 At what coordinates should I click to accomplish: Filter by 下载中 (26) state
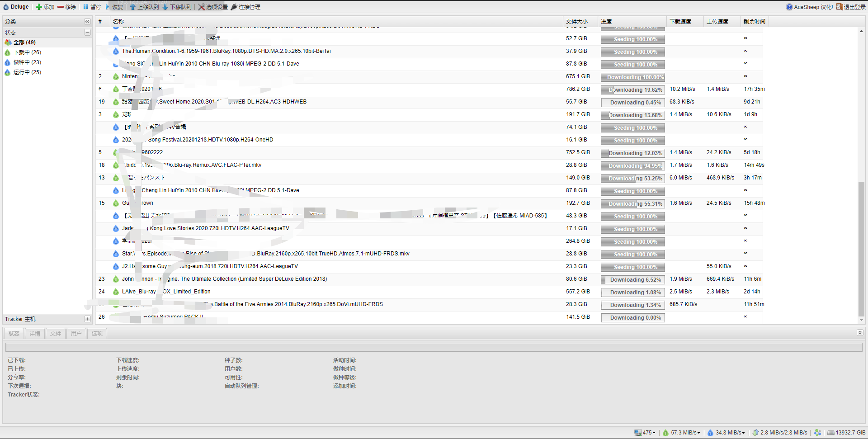click(27, 52)
